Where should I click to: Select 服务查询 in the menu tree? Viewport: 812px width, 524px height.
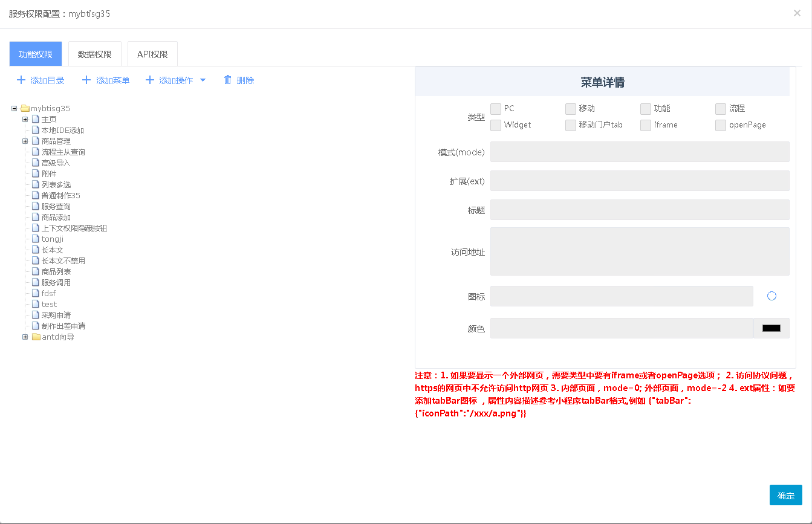tap(56, 207)
